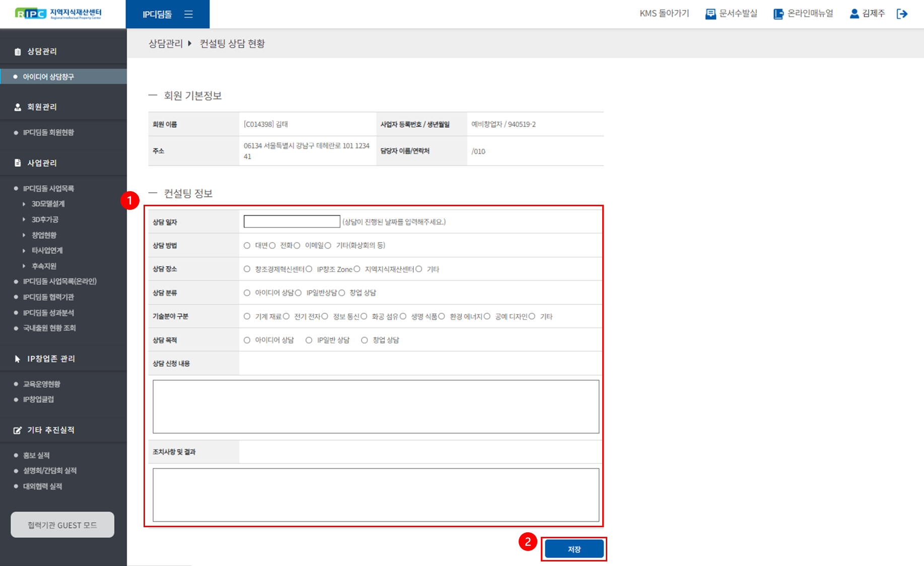Open 아이디어 상담창구 menu item
This screenshot has width=924, height=566.
pos(48,76)
